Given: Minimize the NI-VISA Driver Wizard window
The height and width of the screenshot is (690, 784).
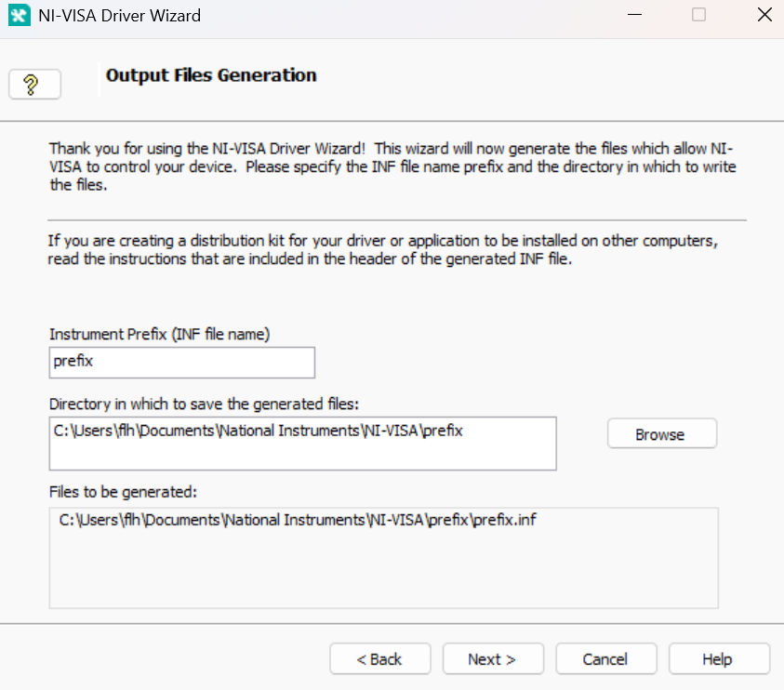Looking at the screenshot, I should pos(634,15).
